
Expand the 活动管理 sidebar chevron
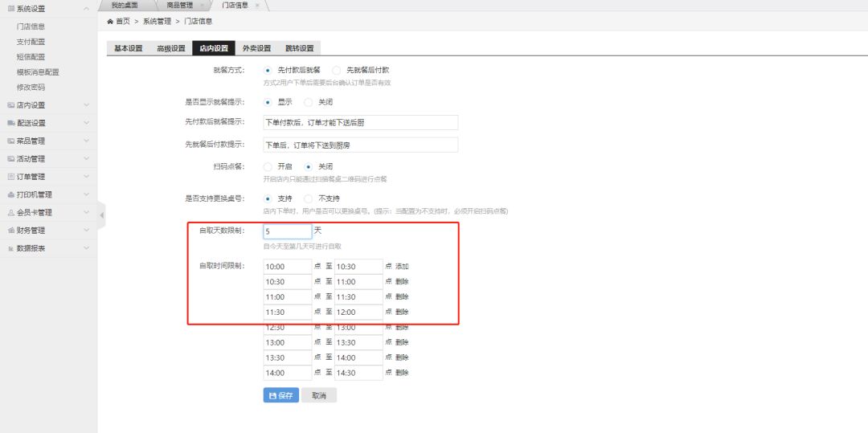86,159
